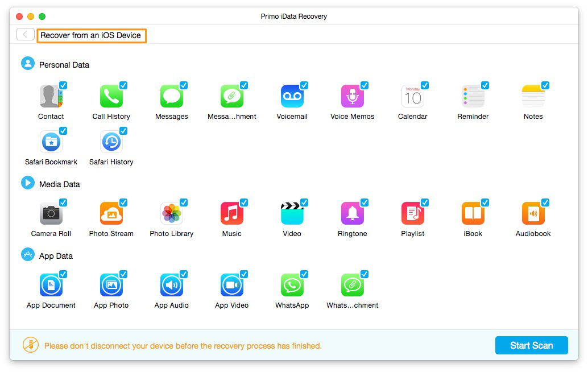Uncheck the WhatsApp attachment checkbox
Image resolution: width=588 pixels, height=372 pixels.
365,274
